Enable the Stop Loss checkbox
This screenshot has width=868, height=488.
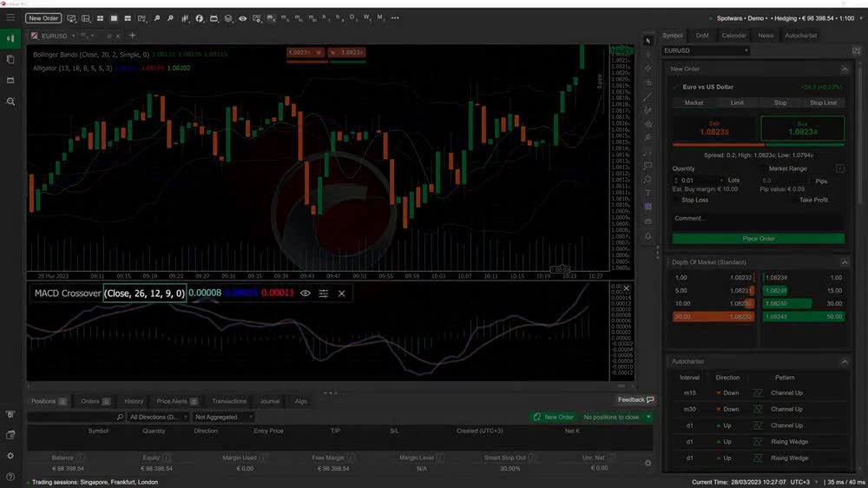[676, 200]
